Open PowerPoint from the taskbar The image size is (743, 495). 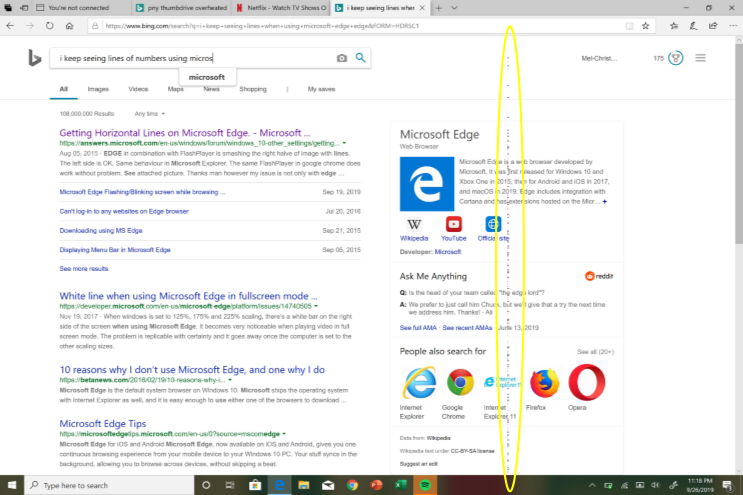(376, 485)
